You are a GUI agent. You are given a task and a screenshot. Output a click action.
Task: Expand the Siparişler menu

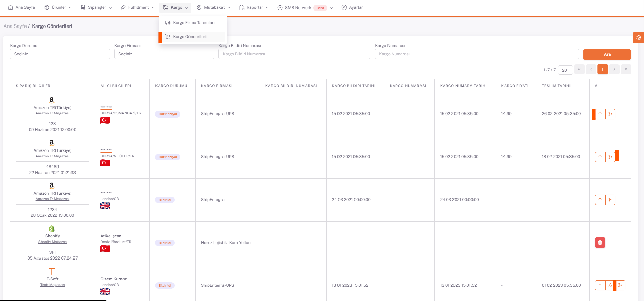click(x=96, y=7)
